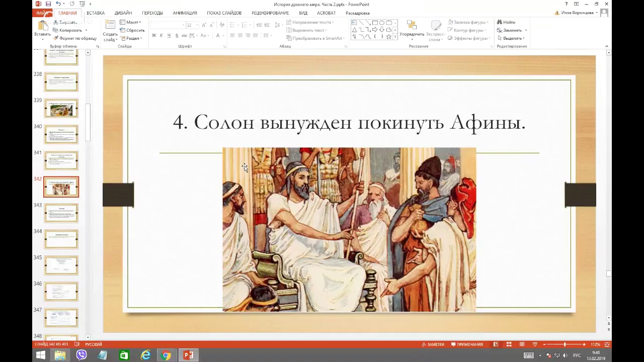Select slide 343 thumbnail
Viewport: 644px width, 362px height.
[61, 213]
